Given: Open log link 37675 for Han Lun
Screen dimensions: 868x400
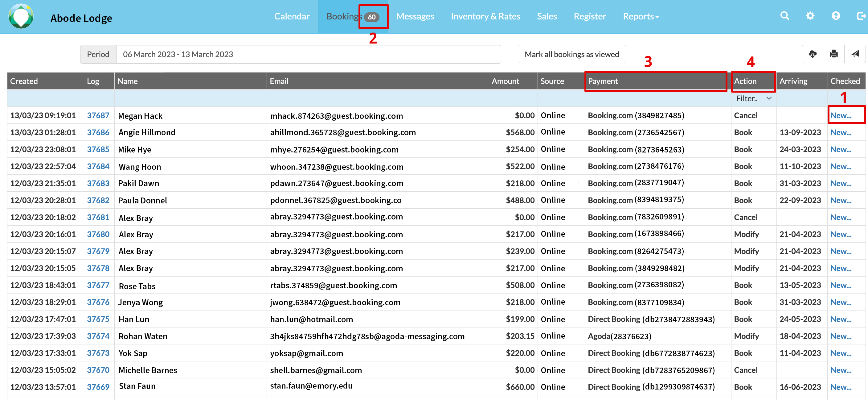Looking at the screenshot, I should 98,319.
